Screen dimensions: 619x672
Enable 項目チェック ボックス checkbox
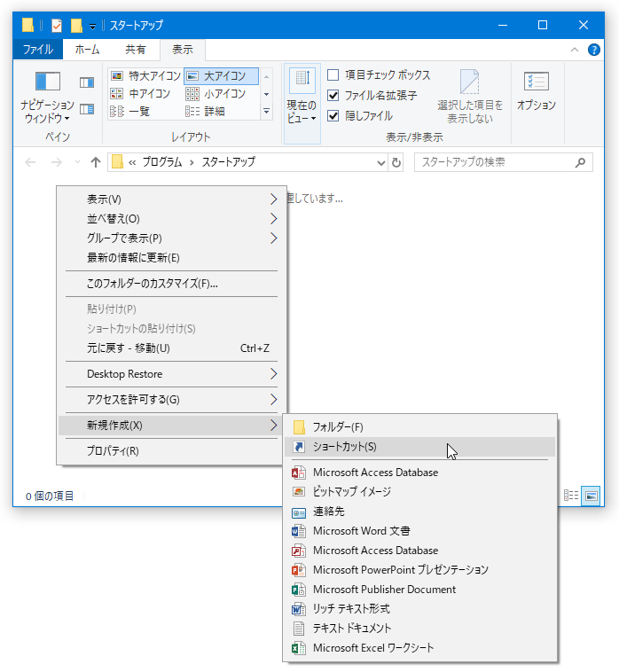[x=333, y=75]
